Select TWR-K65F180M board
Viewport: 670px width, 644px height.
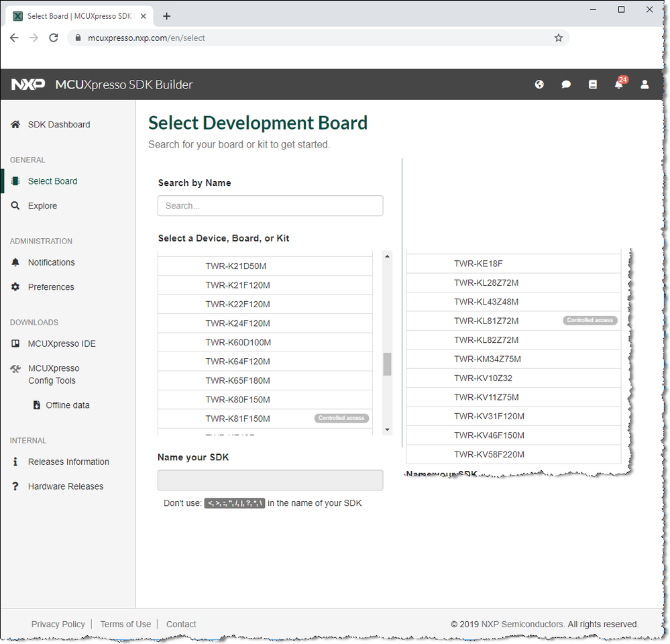pos(265,381)
